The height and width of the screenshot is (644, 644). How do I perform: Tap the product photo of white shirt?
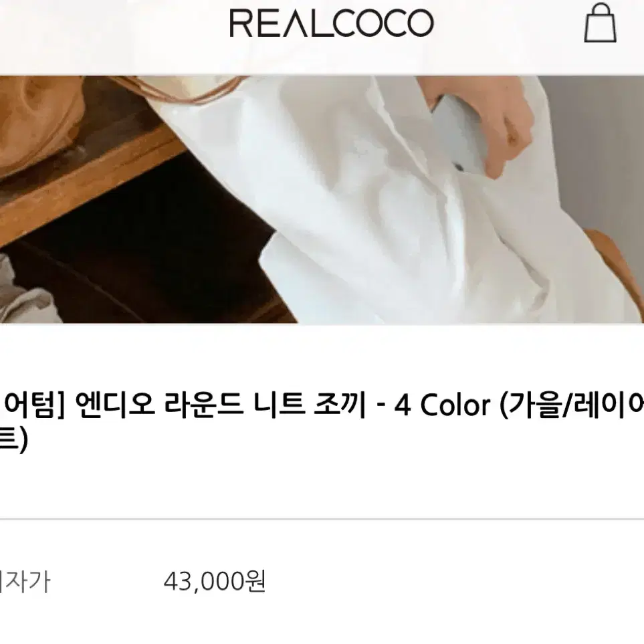pyautogui.click(x=322, y=199)
